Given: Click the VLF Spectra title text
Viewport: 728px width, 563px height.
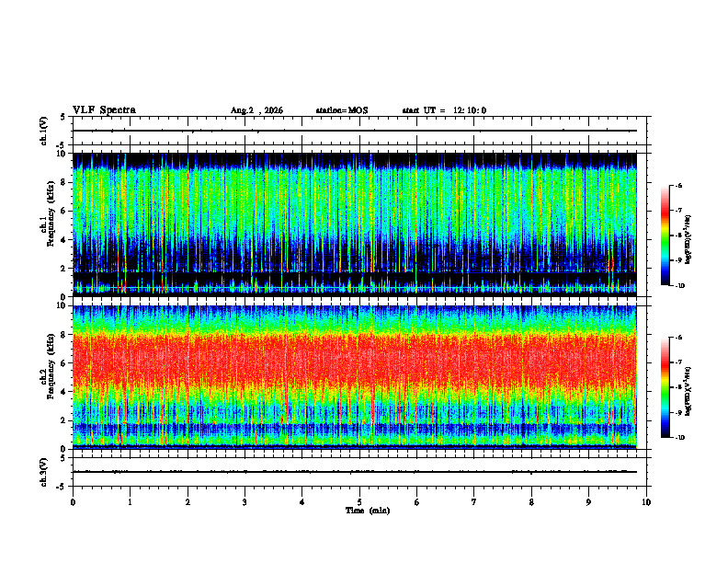Looking at the screenshot, I should (104, 110).
